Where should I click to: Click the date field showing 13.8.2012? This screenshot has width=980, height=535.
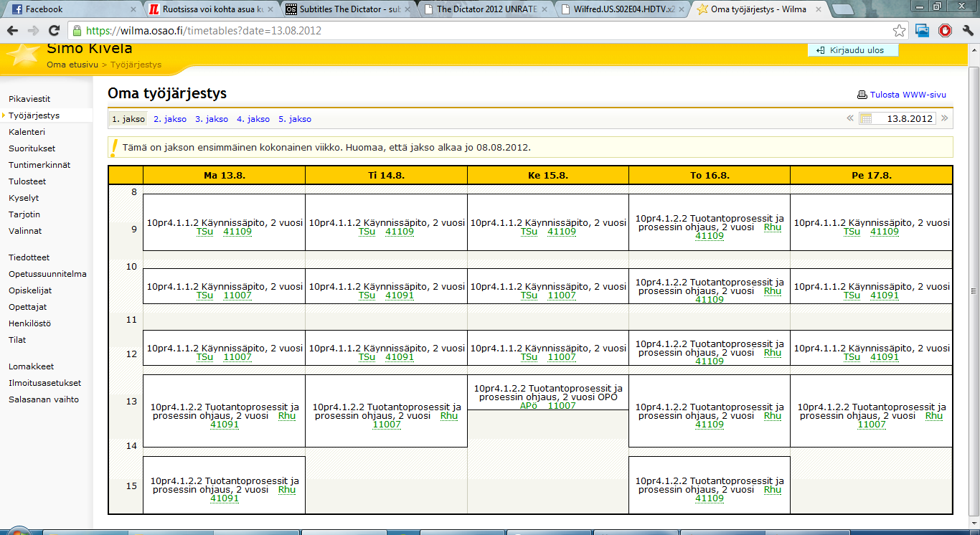(x=905, y=119)
